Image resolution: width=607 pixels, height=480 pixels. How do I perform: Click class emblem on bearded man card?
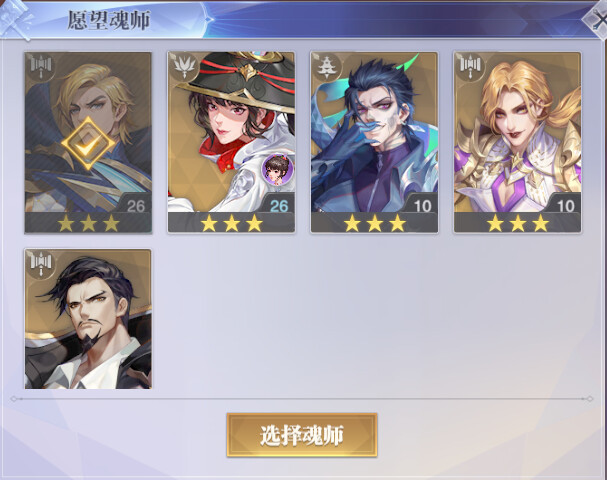[41, 263]
